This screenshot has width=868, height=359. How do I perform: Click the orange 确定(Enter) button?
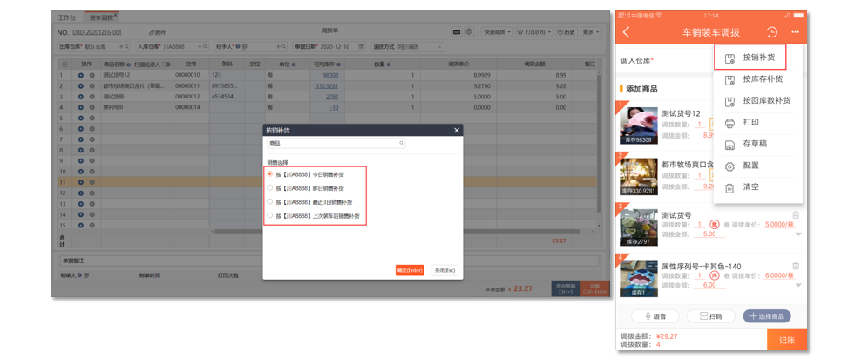409,270
